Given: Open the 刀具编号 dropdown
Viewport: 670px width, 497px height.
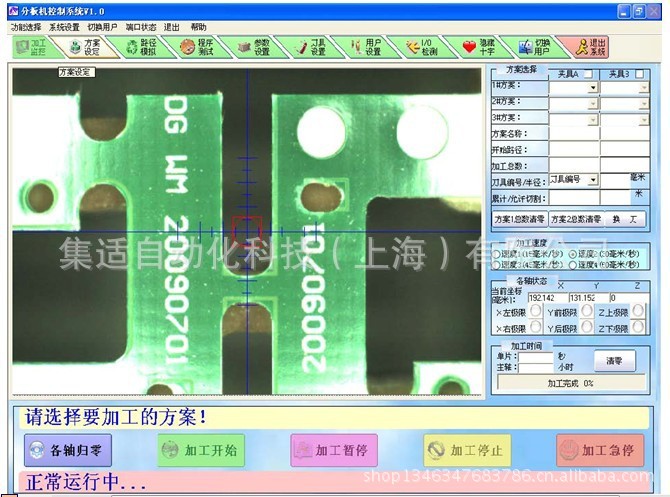Looking at the screenshot, I should coord(593,180).
